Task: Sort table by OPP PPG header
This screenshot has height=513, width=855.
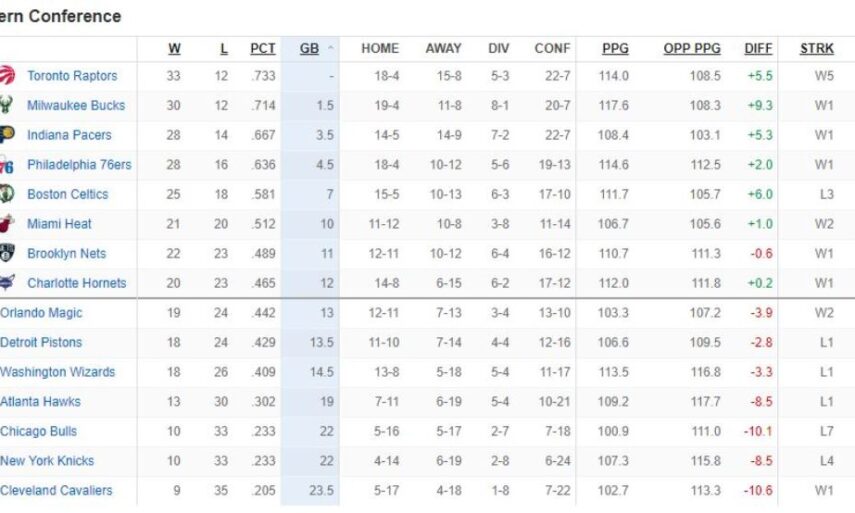Action: (x=692, y=48)
